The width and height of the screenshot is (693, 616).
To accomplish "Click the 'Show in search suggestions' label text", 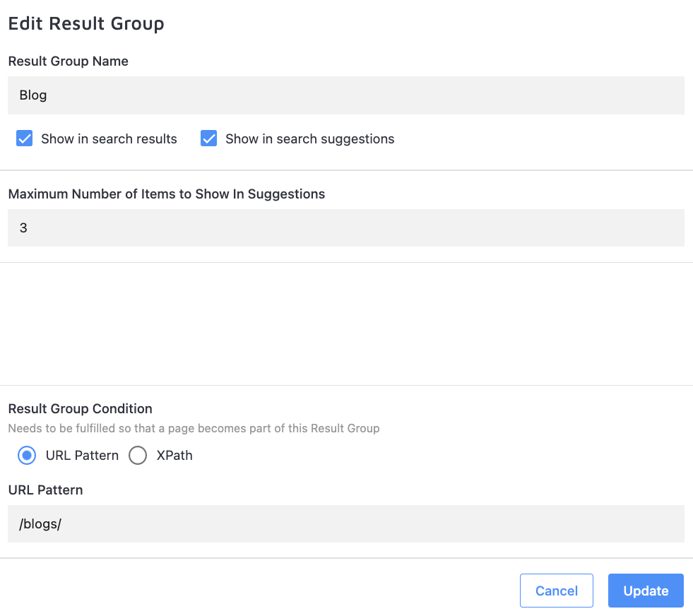I will [309, 139].
